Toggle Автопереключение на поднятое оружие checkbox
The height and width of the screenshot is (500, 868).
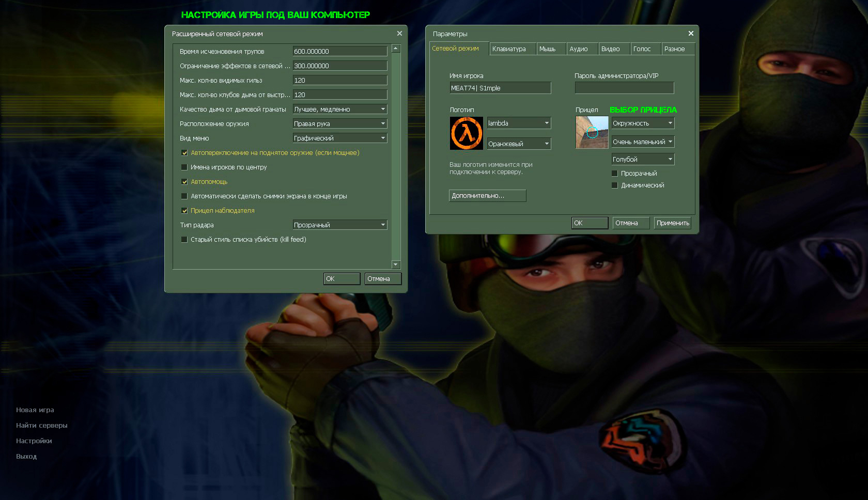(x=184, y=153)
